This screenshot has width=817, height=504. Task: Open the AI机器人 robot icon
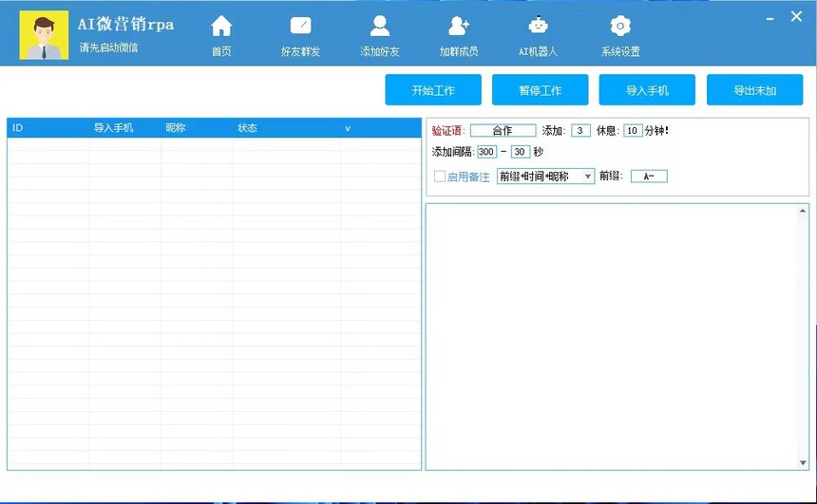pos(538,27)
